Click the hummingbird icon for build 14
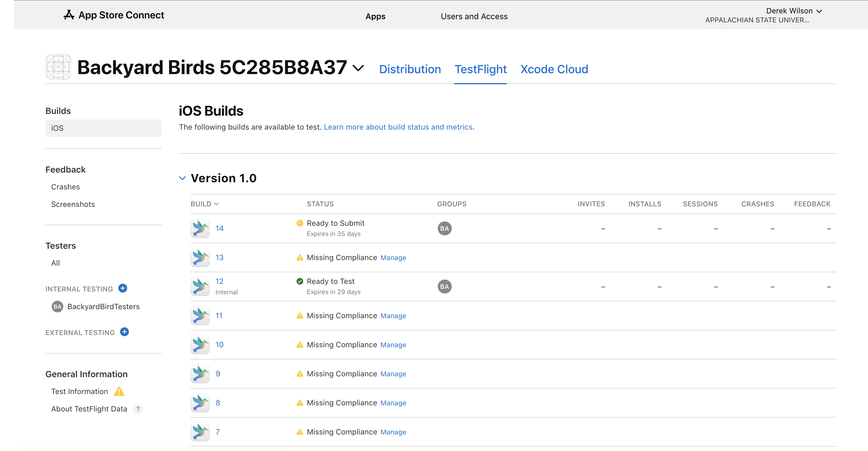 coord(200,228)
